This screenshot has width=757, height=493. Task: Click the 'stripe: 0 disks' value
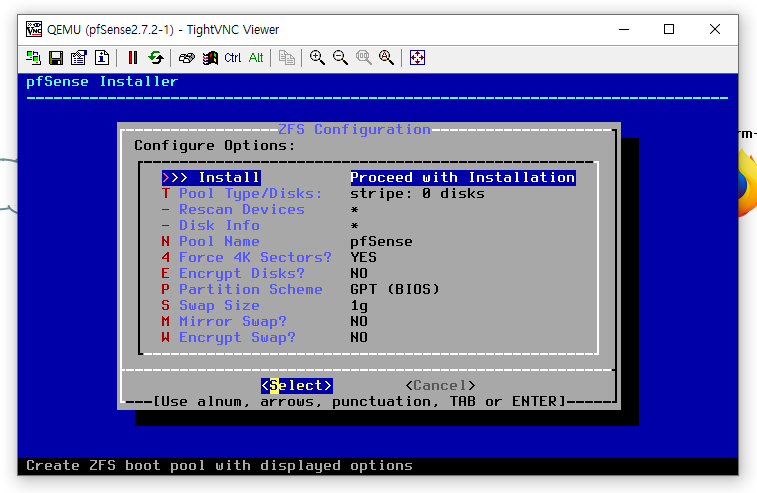click(417, 194)
